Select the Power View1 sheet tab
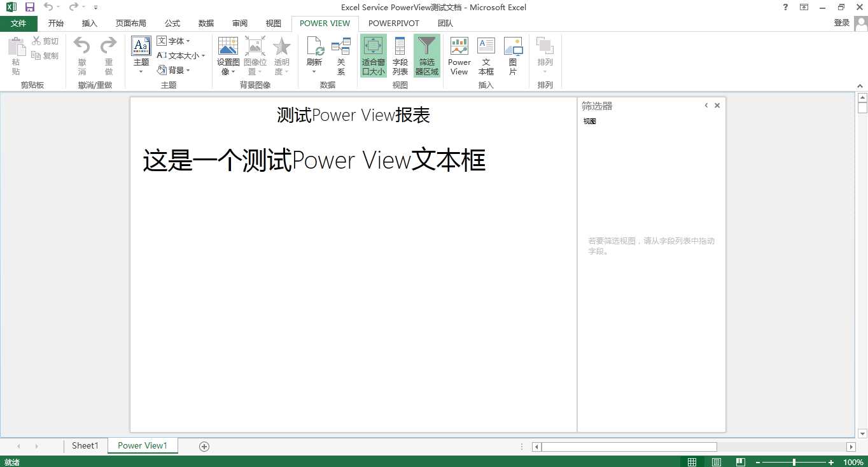The height and width of the screenshot is (467, 868). tap(143, 446)
